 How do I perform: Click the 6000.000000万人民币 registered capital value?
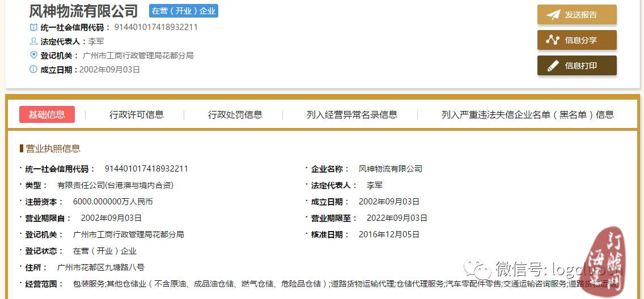[113, 202]
